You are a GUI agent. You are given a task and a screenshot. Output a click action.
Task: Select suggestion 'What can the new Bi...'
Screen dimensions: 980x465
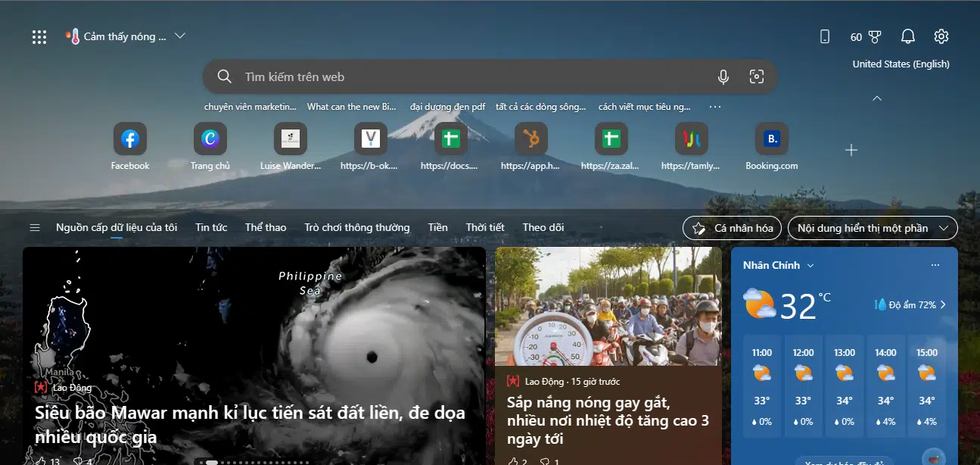click(x=352, y=107)
